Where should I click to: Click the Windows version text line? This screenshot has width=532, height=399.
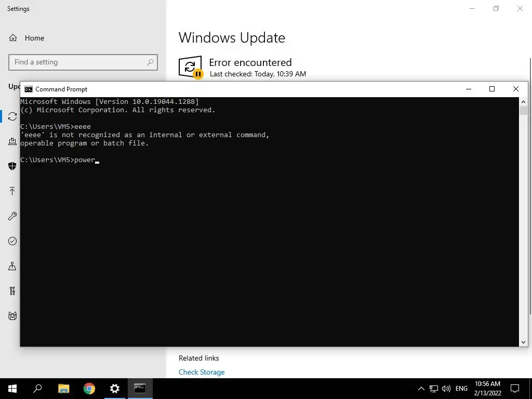[x=110, y=101]
